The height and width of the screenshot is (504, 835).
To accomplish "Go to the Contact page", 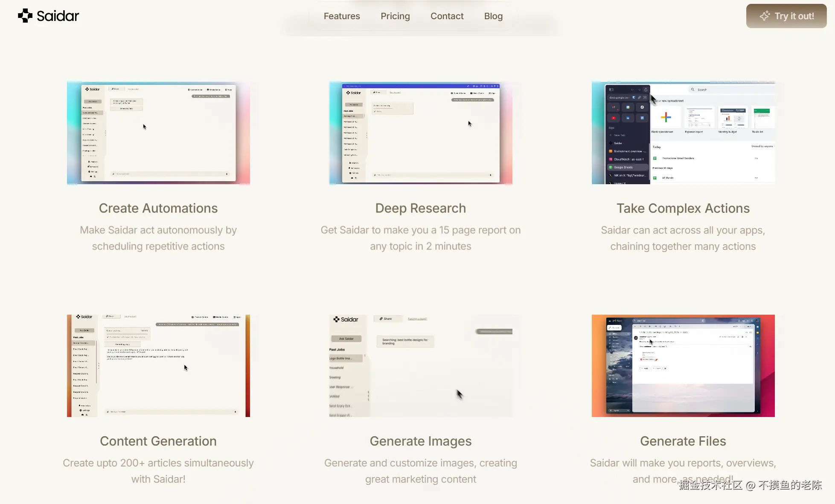I will tap(447, 16).
